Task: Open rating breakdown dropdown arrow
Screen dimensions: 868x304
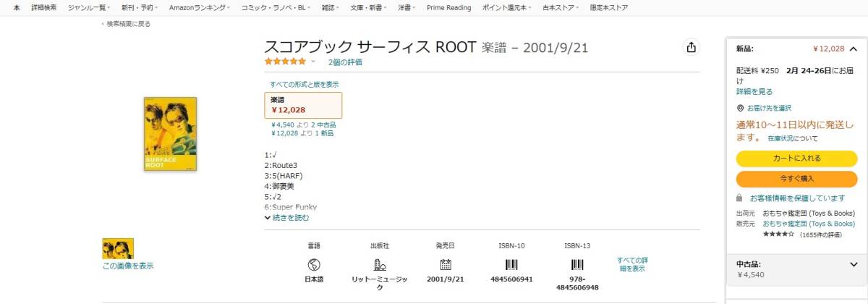Action: (313, 62)
